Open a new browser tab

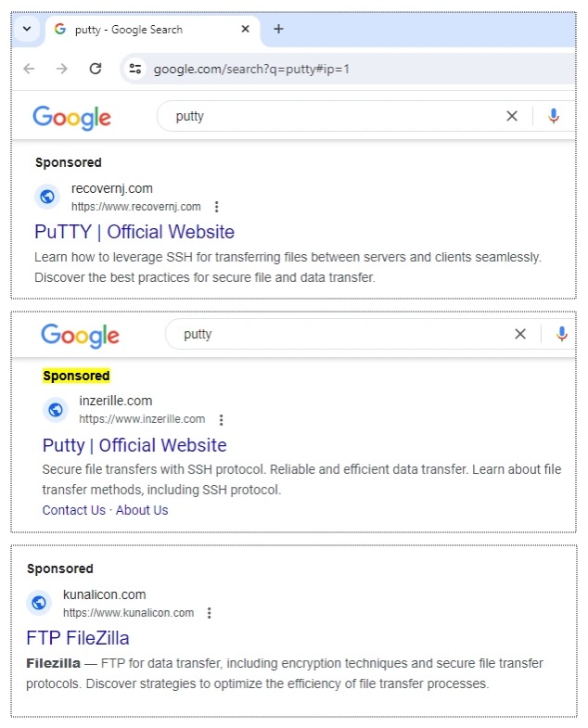point(278,29)
